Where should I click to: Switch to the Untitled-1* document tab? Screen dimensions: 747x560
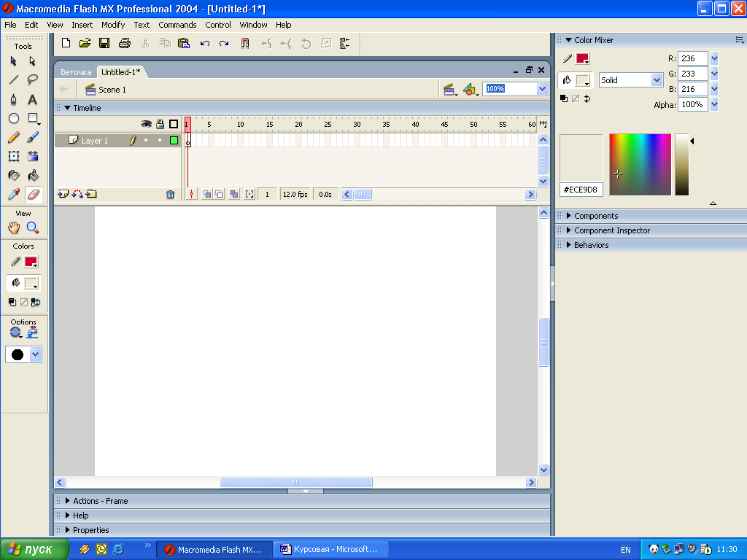pos(121,72)
